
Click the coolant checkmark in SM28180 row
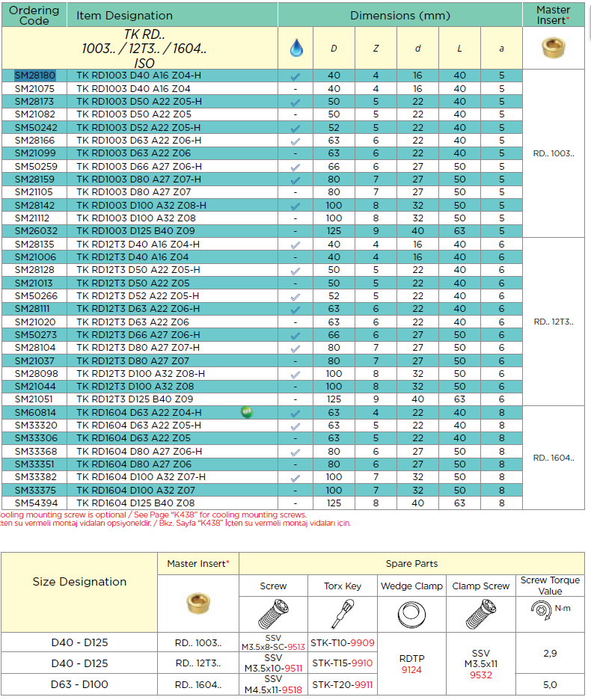click(x=295, y=76)
